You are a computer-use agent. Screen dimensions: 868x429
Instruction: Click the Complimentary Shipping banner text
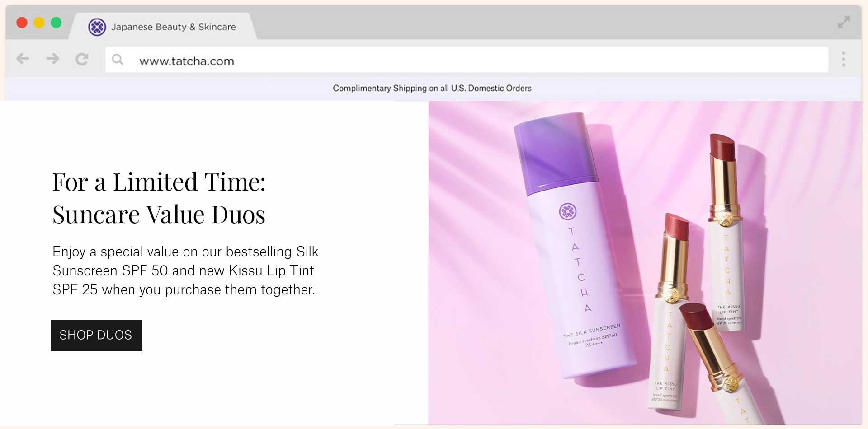pos(432,89)
